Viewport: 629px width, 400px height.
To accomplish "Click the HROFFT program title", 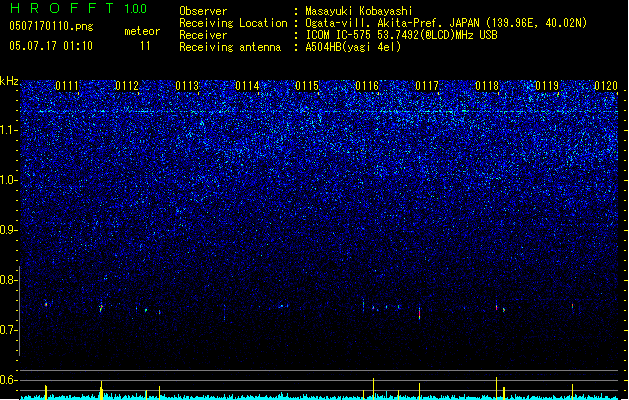I will click(x=62, y=8).
